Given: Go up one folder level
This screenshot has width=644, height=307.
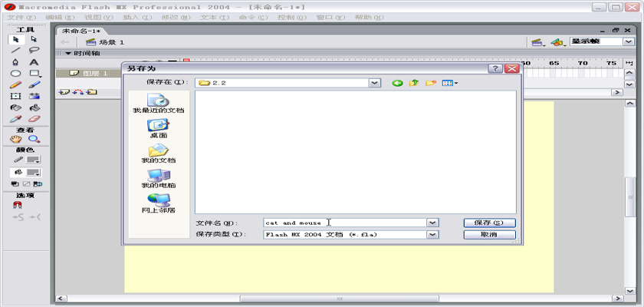Looking at the screenshot, I should click(413, 83).
